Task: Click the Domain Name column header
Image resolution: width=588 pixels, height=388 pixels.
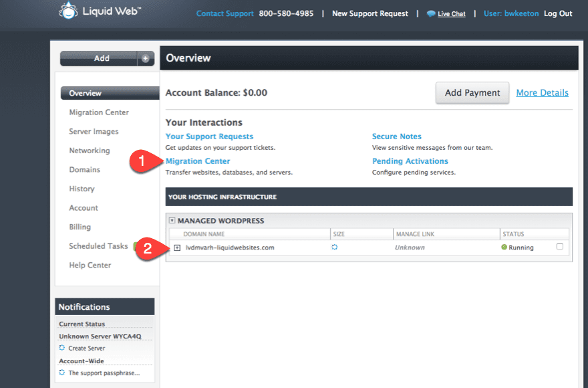Action: click(204, 234)
